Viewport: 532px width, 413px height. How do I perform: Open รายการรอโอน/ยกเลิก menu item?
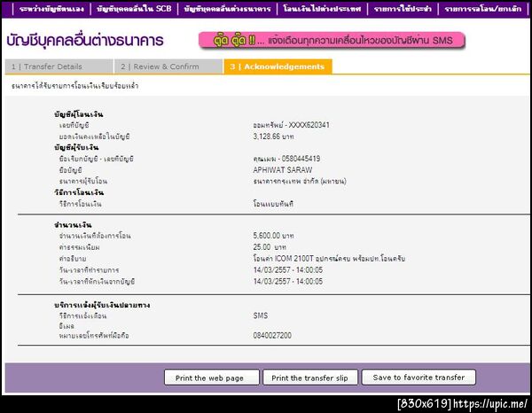click(483, 9)
